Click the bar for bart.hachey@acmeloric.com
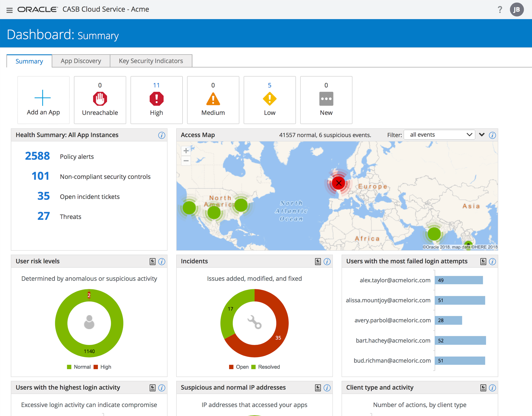 click(x=460, y=340)
